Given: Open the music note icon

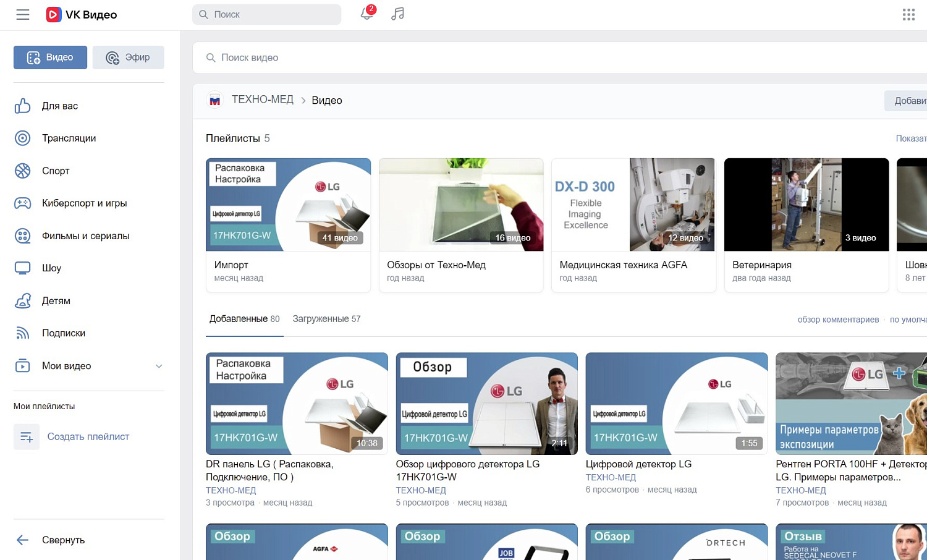Looking at the screenshot, I should pos(398,14).
